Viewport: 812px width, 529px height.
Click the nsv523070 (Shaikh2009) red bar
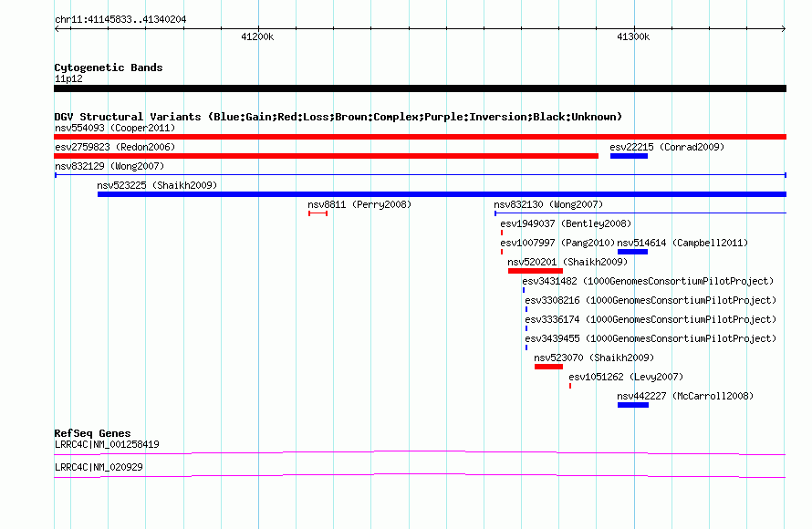point(548,367)
